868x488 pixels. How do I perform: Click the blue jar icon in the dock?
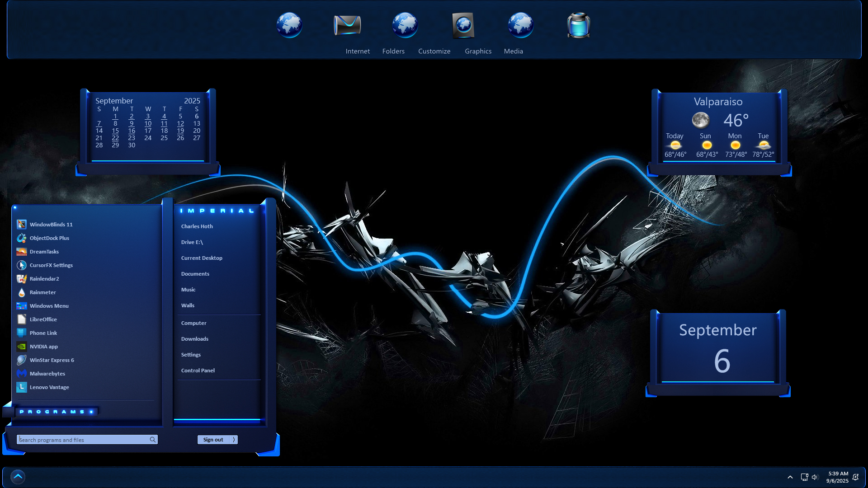(x=578, y=25)
